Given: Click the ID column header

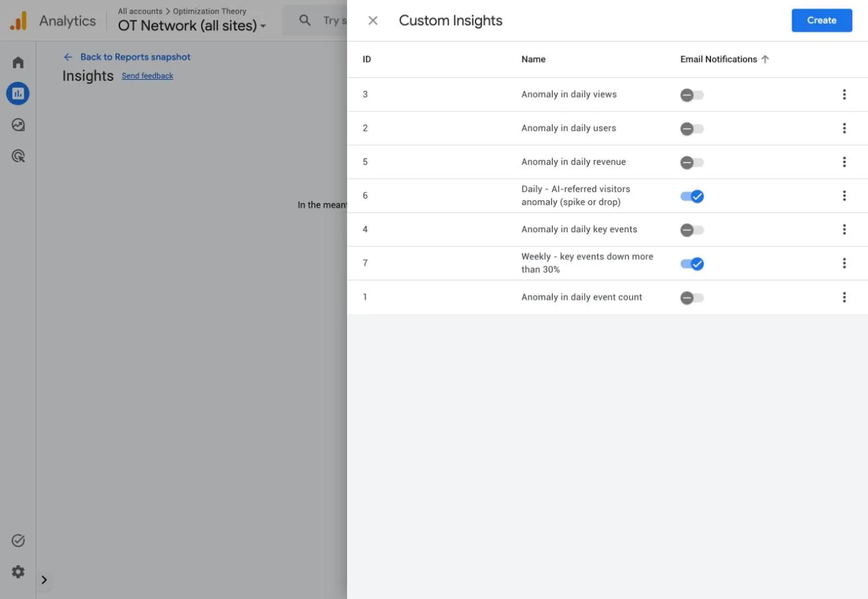Looking at the screenshot, I should [367, 59].
